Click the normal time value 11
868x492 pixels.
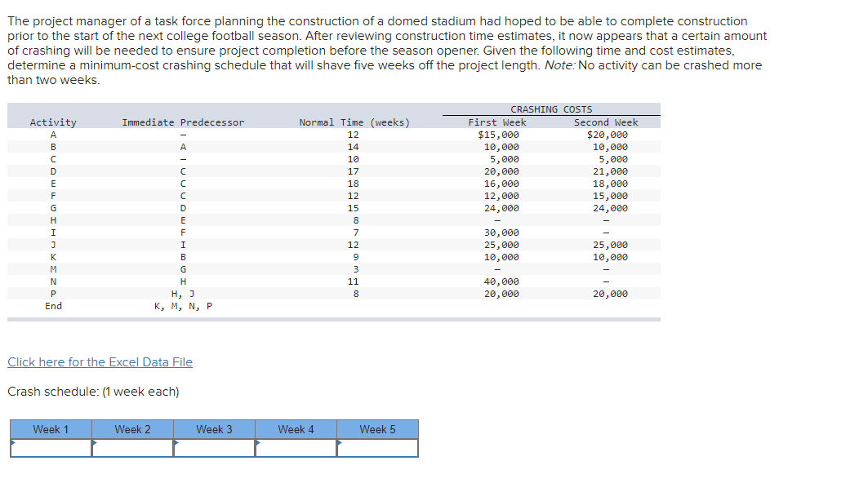(354, 281)
